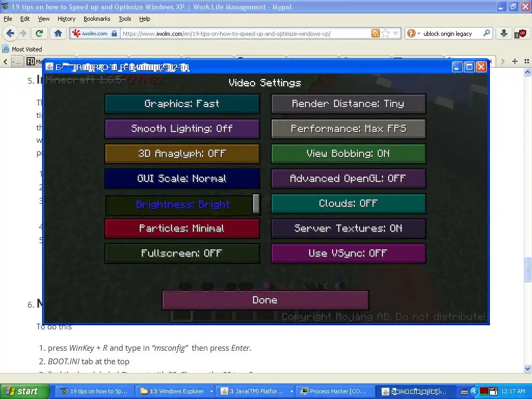Click the Brightness: Bright slider
This screenshot has height=399, width=532.
182,205
